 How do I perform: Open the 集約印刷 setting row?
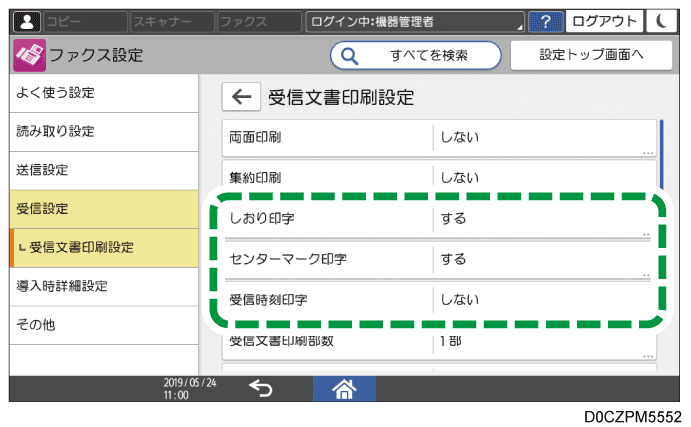[x=439, y=177]
